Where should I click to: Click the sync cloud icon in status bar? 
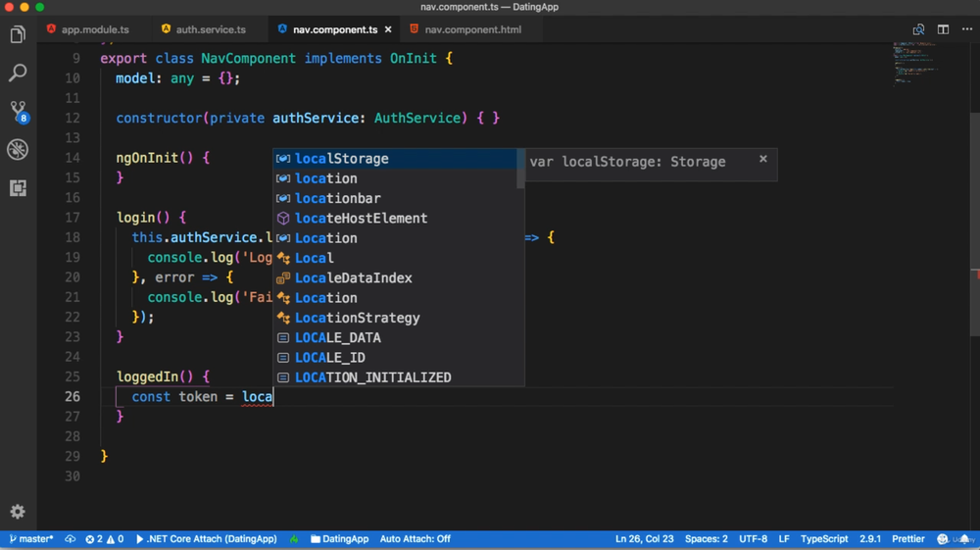70,539
